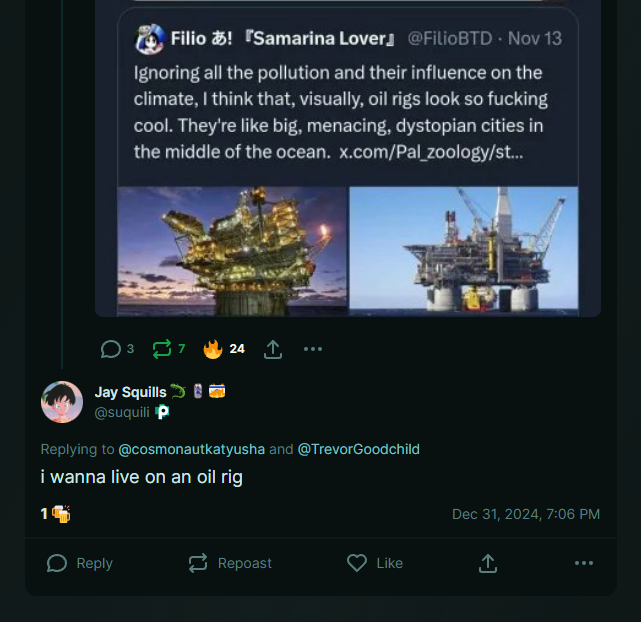Open three-dot menu beside the 24 likes
Screen dimensions: 641x622
click(x=313, y=349)
